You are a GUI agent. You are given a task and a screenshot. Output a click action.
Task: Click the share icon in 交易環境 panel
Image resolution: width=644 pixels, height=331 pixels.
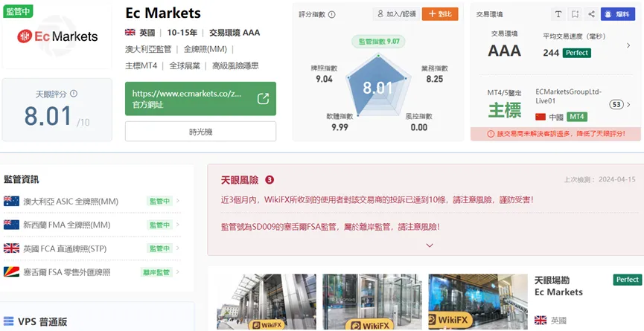591,14
